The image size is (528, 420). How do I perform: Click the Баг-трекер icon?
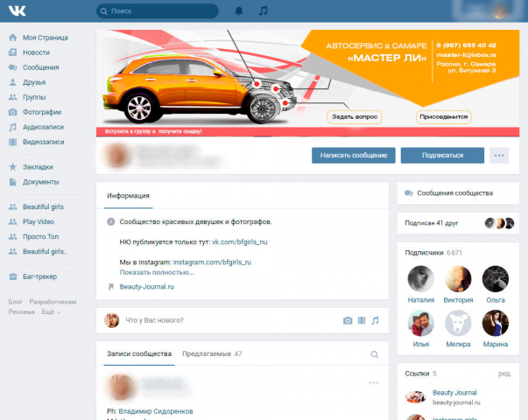point(13,276)
